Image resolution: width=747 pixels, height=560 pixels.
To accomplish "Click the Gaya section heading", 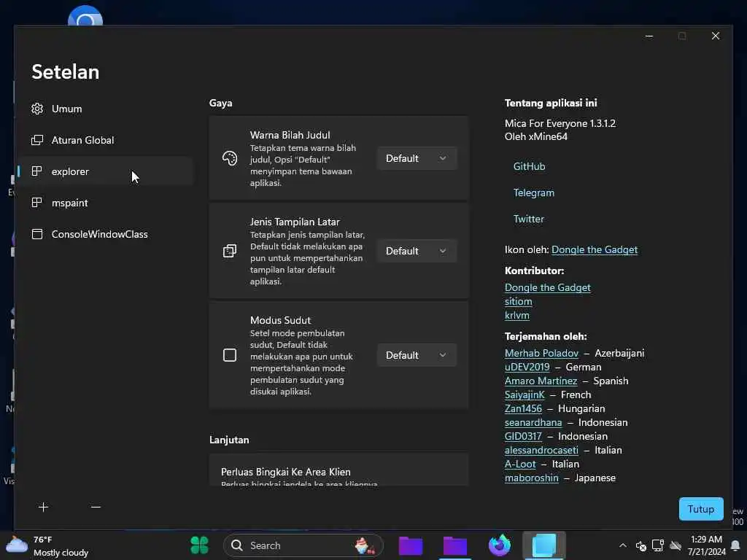I will (x=220, y=104).
